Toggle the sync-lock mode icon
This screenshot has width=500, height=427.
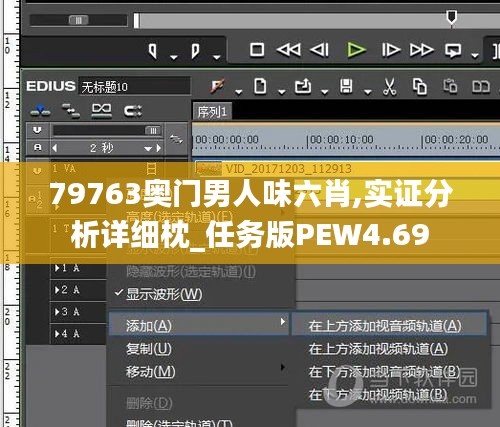coord(133,111)
